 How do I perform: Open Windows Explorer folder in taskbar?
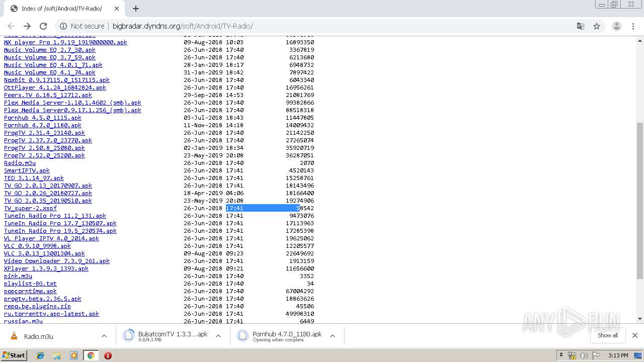click(57, 355)
